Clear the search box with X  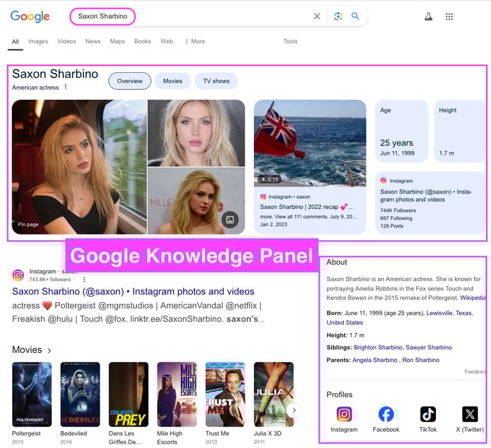317,16
